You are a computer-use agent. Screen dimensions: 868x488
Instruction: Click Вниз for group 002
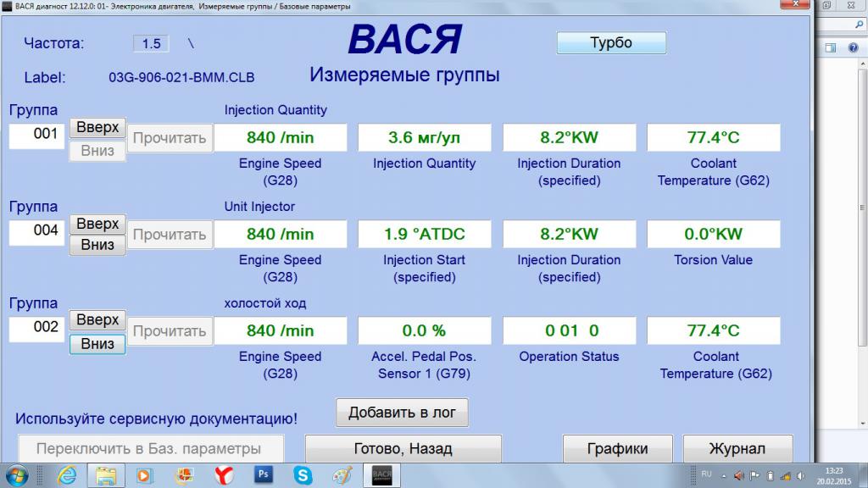tap(97, 344)
